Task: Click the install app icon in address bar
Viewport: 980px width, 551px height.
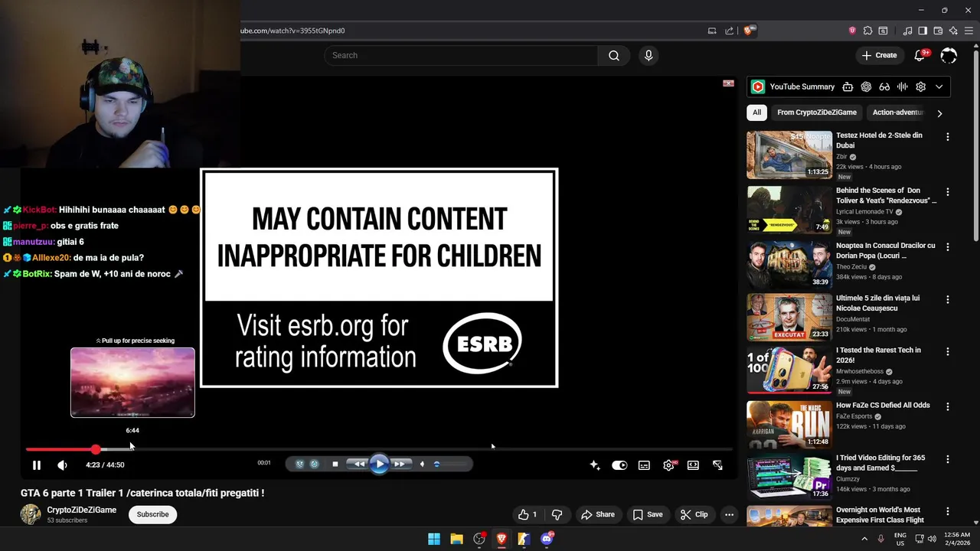Action: (x=712, y=31)
